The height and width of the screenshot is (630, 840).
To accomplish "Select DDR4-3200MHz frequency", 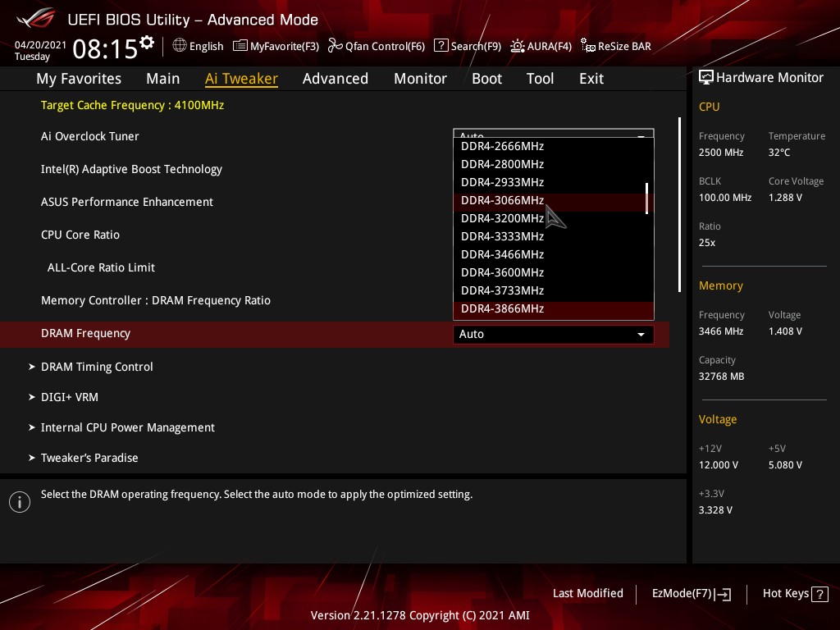I will (x=554, y=218).
